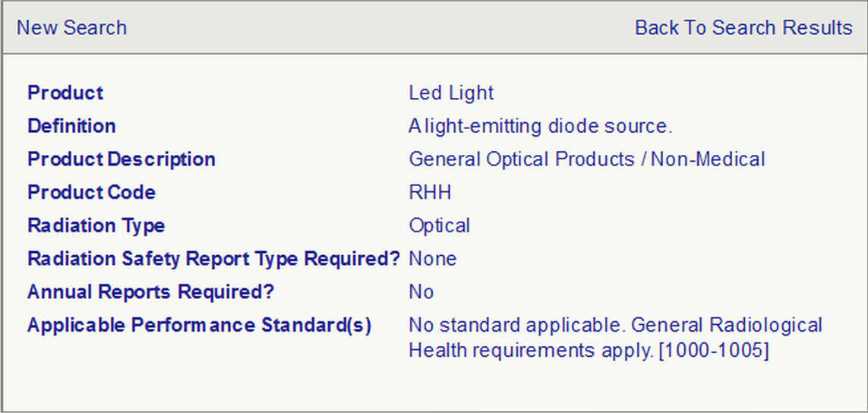Select the RHH product code value
Image resolution: width=868 pixels, height=413 pixels.
[x=430, y=193]
